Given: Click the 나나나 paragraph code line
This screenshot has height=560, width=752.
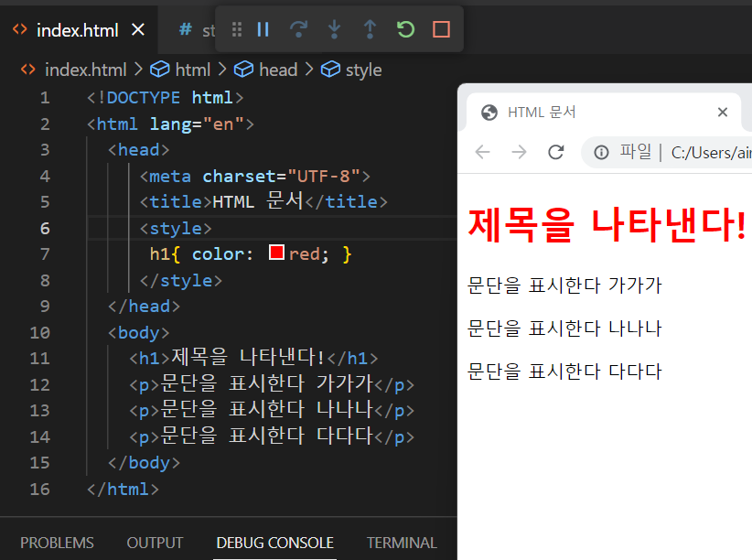Looking at the screenshot, I should click(x=272, y=410).
